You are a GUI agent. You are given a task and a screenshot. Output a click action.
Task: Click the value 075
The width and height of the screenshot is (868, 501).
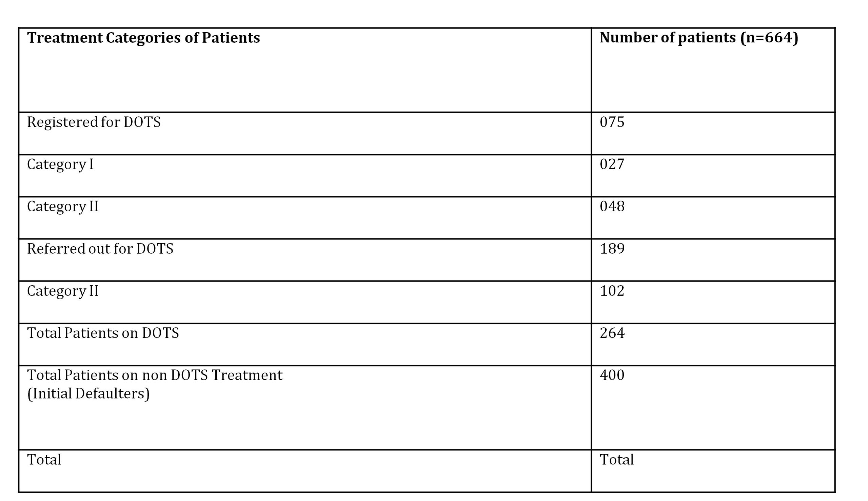point(612,122)
